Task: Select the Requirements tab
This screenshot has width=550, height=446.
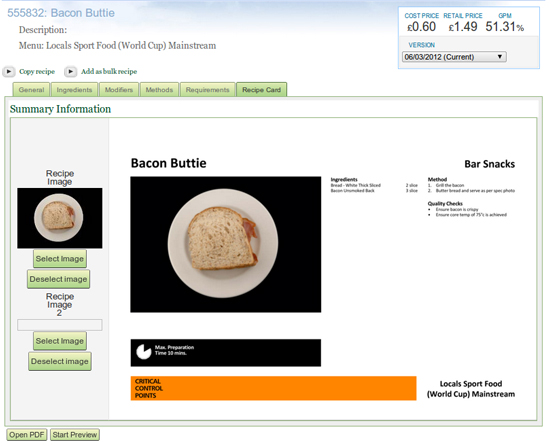Action: tap(207, 90)
